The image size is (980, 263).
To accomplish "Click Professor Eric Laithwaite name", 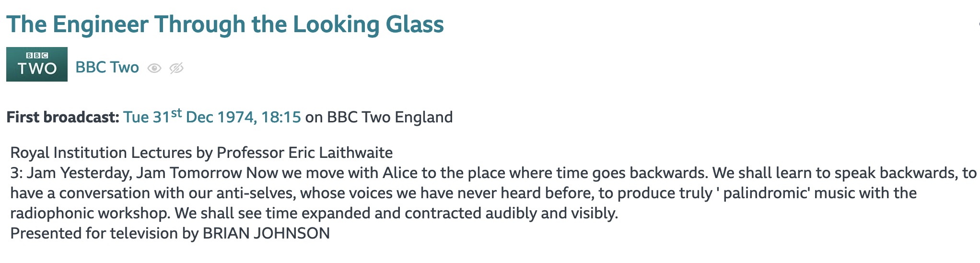I will pos(304,153).
